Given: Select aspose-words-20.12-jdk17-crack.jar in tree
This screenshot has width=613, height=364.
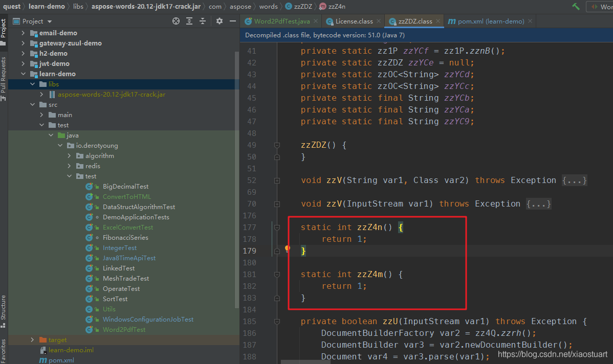Looking at the screenshot, I should click(x=112, y=94).
